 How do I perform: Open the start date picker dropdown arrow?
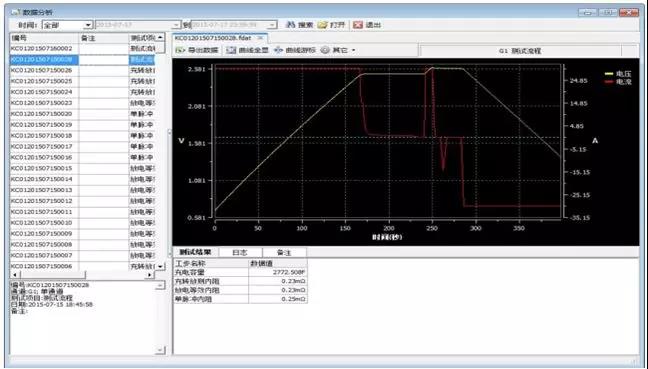[176, 25]
